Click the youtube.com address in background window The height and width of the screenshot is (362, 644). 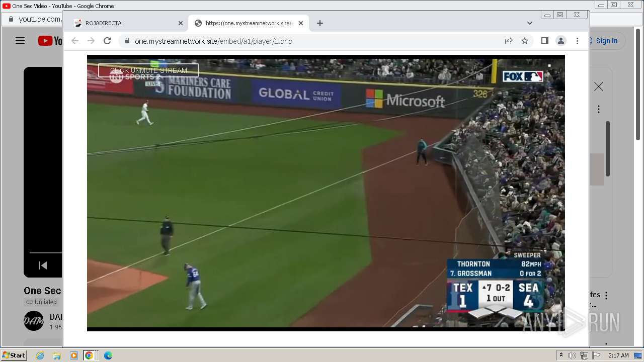tap(39, 19)
